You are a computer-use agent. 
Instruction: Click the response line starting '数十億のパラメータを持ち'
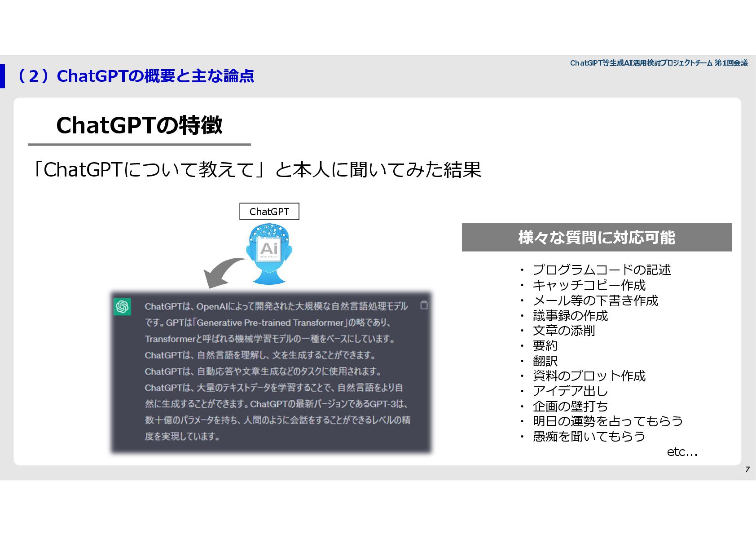coord(277,420)
